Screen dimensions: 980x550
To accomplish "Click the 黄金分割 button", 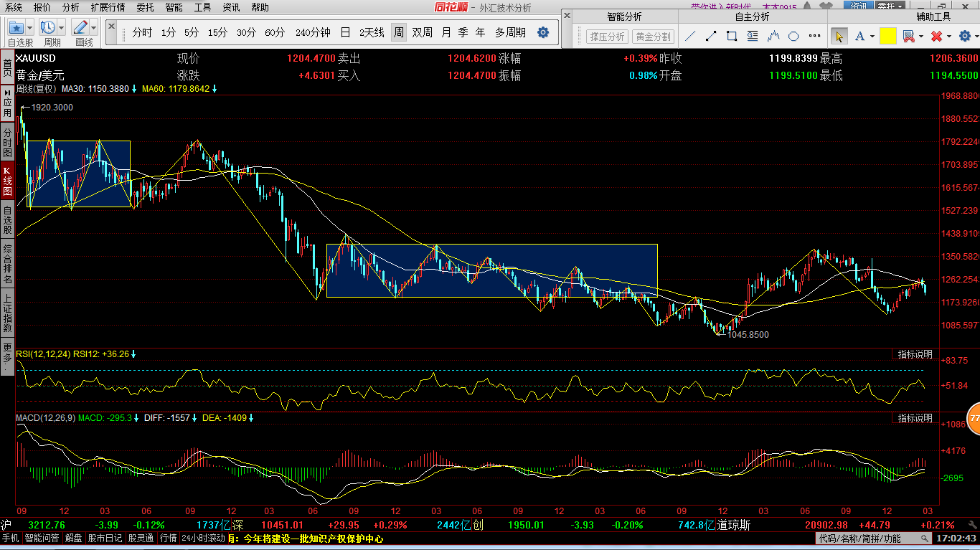I will [653, 37].
